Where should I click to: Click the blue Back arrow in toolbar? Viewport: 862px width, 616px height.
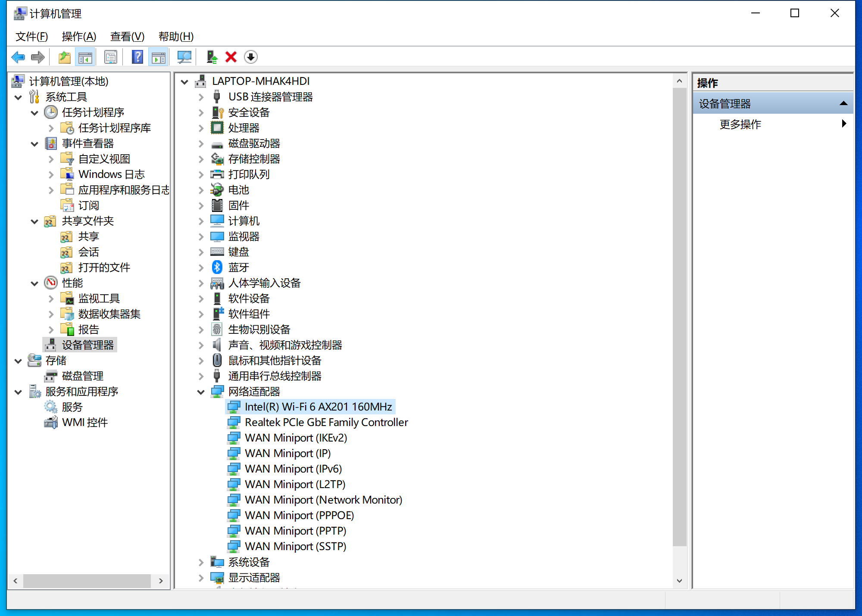click(18, 57)
